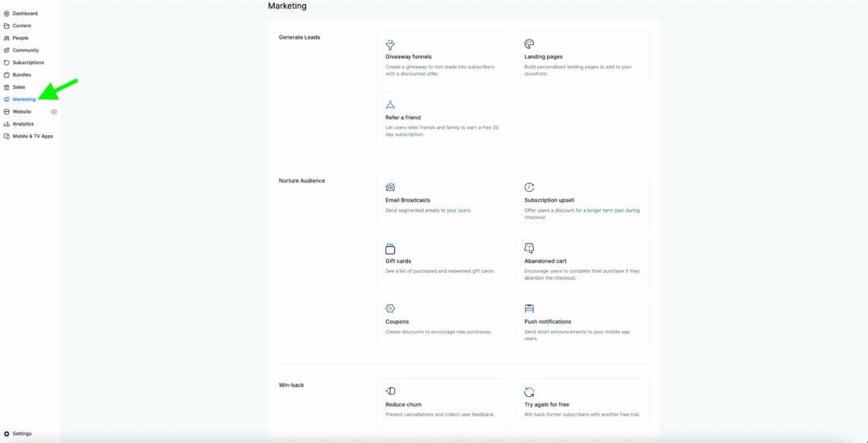Open Mobile & TV Apps section
This screenshot has height=443, width=868.
[x=33, y=136]
